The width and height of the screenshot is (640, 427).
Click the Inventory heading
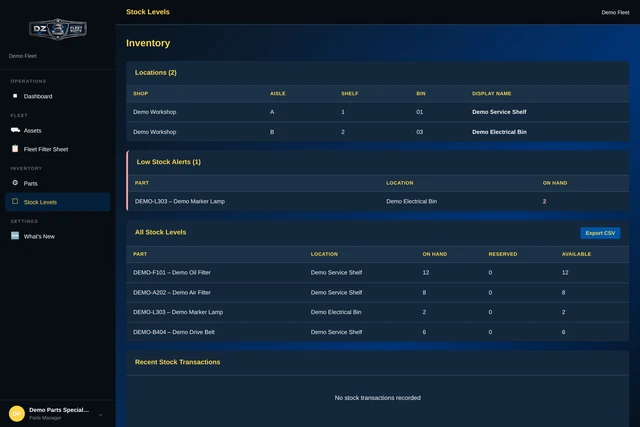[148, 43]
